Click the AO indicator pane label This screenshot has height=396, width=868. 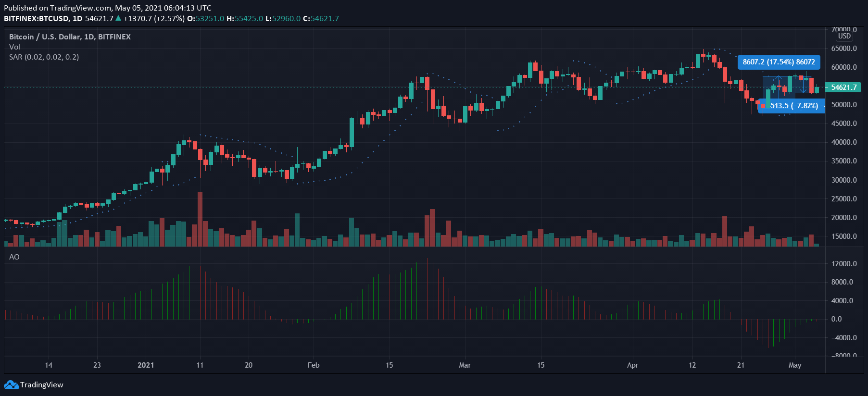[x=14, y=257]
